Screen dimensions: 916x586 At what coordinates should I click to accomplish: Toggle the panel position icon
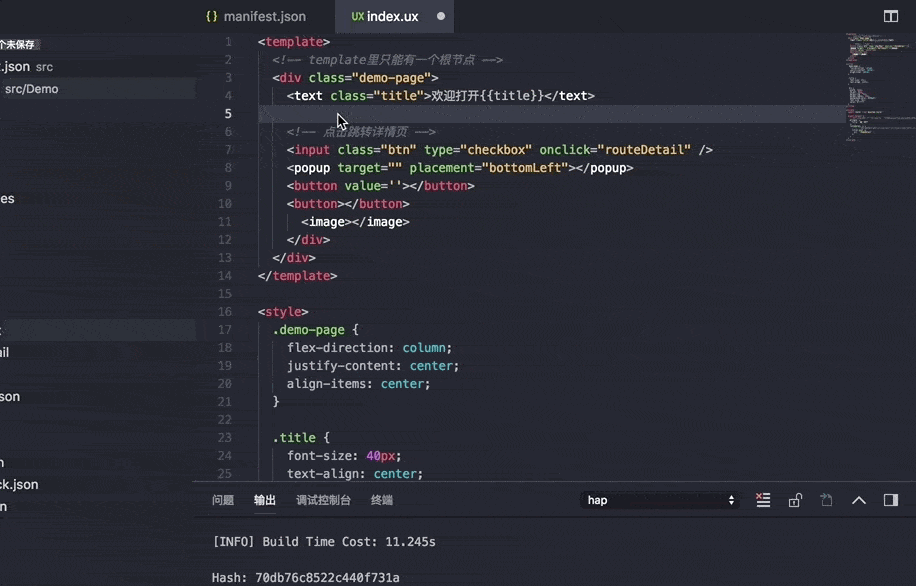890,500
